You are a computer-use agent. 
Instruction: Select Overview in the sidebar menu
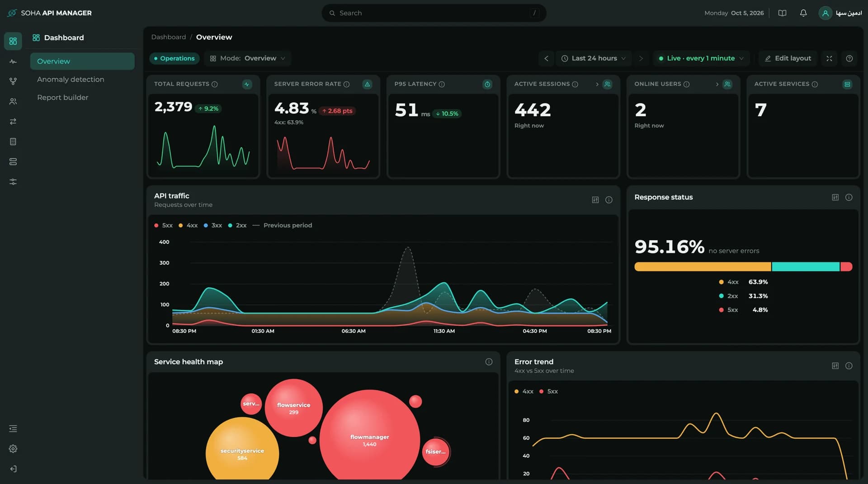click(82, 61)
